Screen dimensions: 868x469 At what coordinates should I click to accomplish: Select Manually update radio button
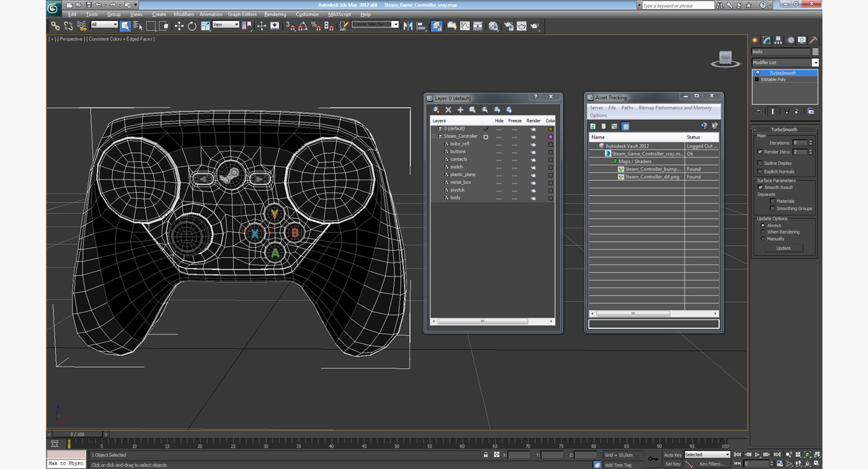763,239
